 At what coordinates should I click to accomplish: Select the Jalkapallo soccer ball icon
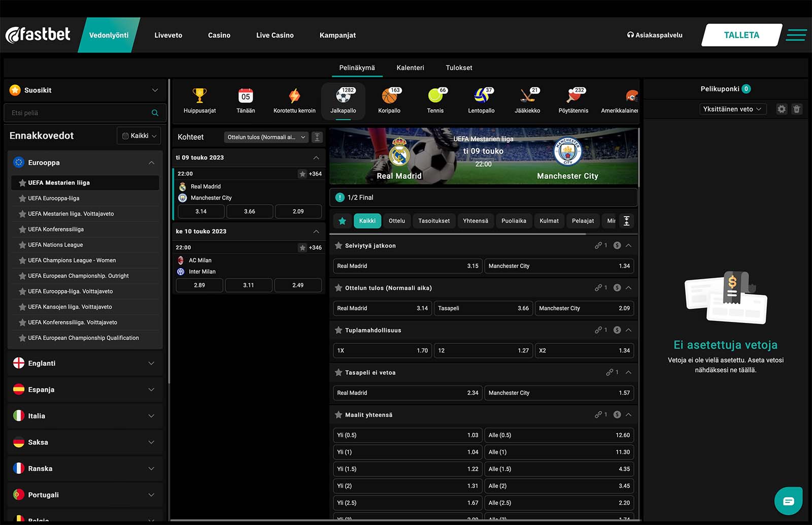coord(343,95)
